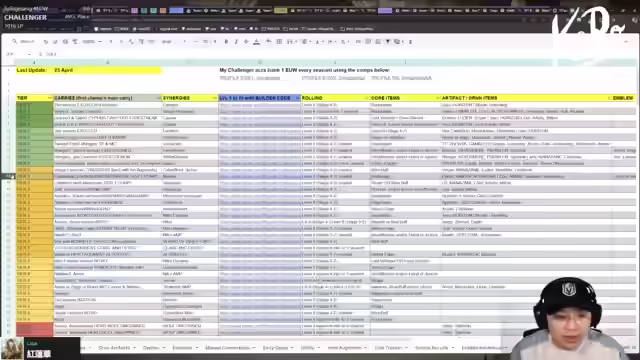Apply italic formatting from the toolbar

(x=236, y=42)
